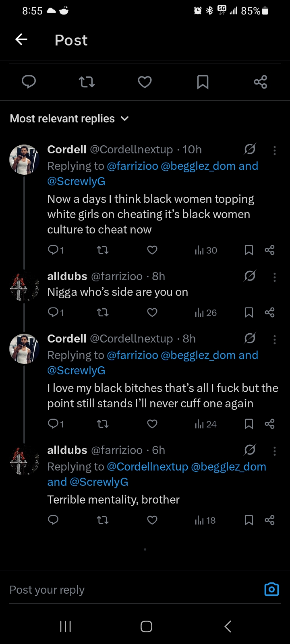
Task: View analytics showing 26 views
Action: click(206, 313)
